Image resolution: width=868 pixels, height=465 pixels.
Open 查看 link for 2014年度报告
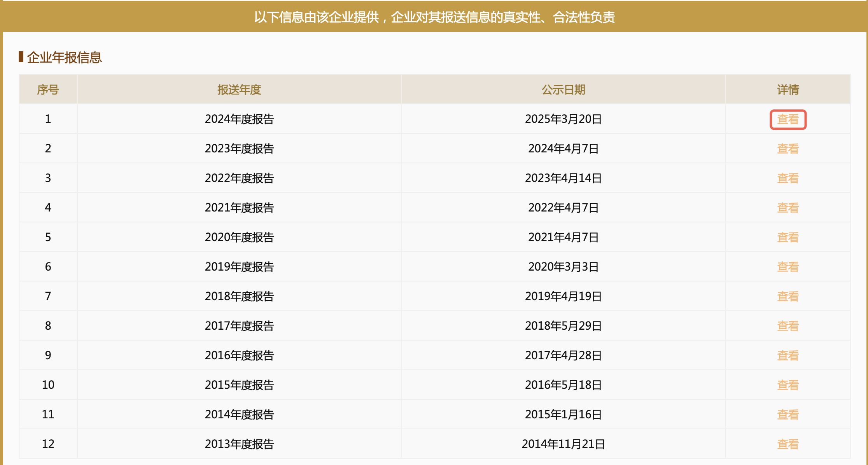(788, 415)
